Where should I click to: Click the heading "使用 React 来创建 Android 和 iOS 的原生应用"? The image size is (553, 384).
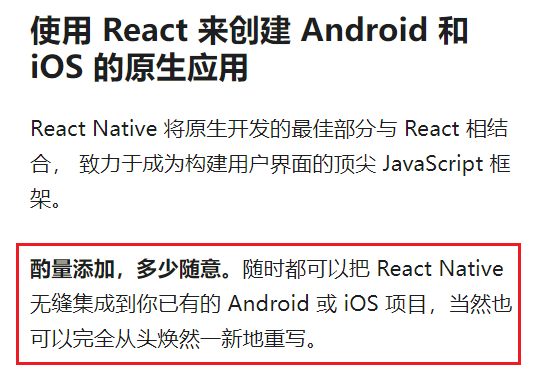[249, 49]
